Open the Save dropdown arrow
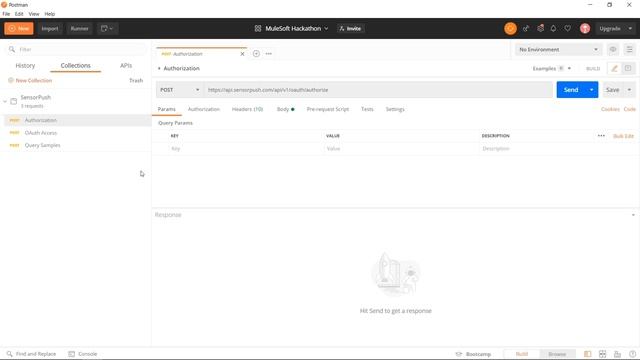This screenshot has height=360, width=640. [629, 90]
